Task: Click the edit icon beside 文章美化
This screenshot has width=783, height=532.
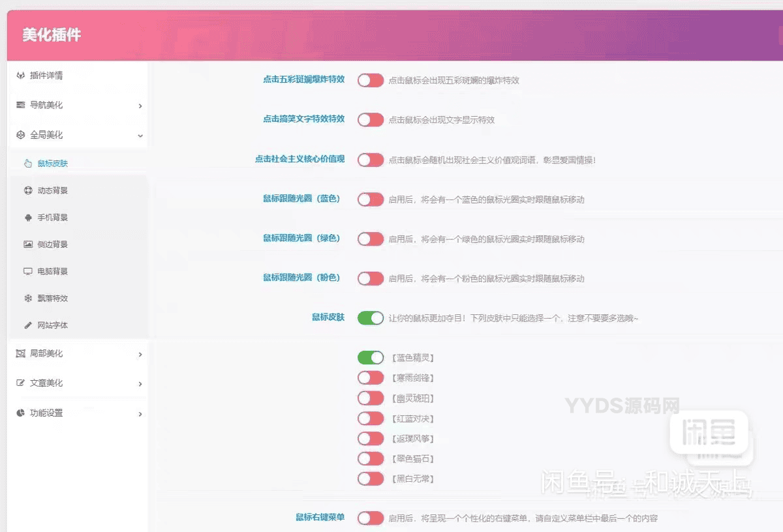Action: pyautogui.click(x=20, y=383)
